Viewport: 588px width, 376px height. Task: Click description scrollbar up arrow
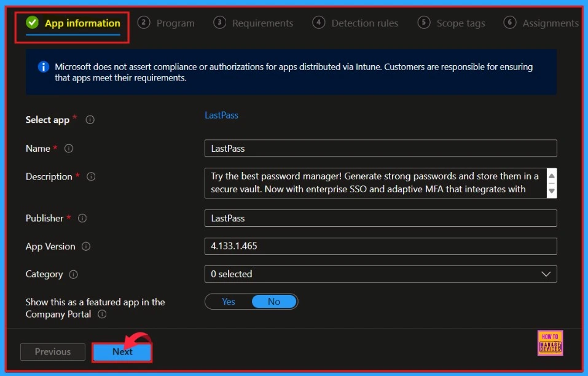coord(552,176)
